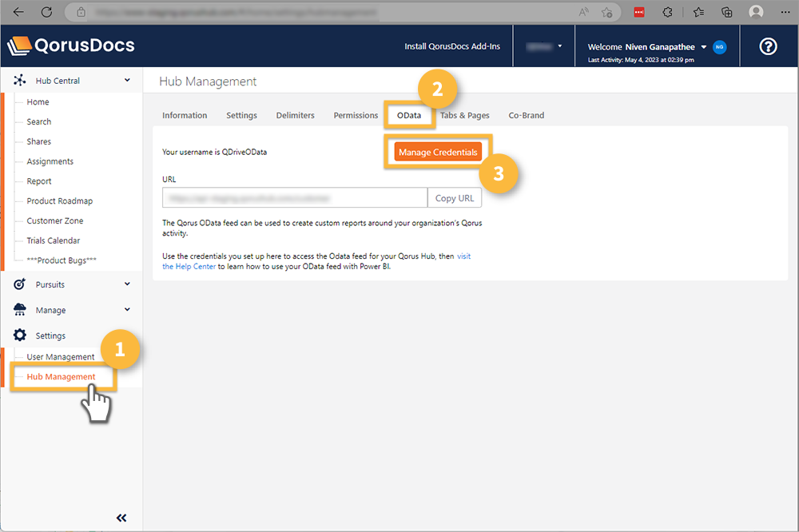The image size is (799, 532).
Task: Open the Read Aloud icon in address bar
Action: point(584,12)
